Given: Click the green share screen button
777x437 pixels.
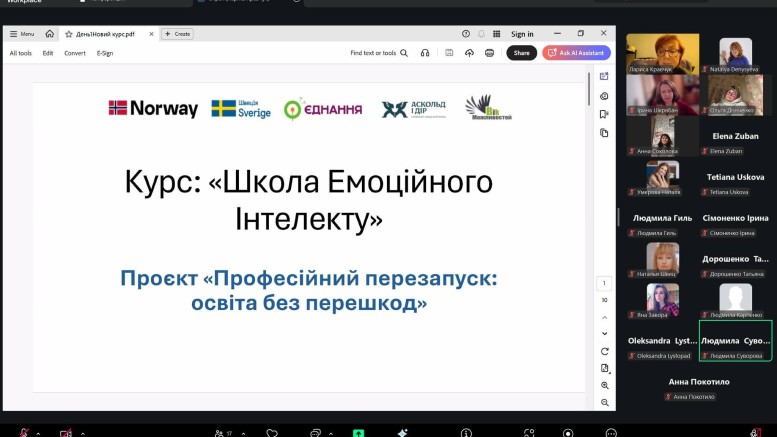Looking at the screenshot, I should click(358, 433).
